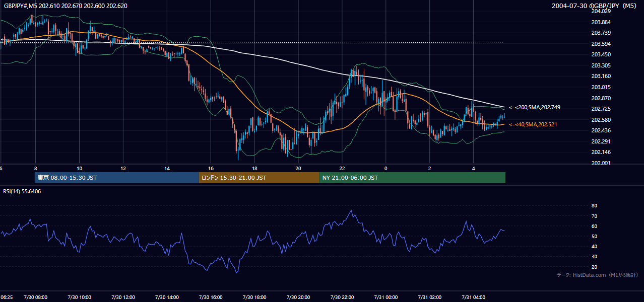Viewport: 644px width, 302px height.
Task: Select the 東京 08:00-15:30 JST session bar
Action: pos(117,178)
